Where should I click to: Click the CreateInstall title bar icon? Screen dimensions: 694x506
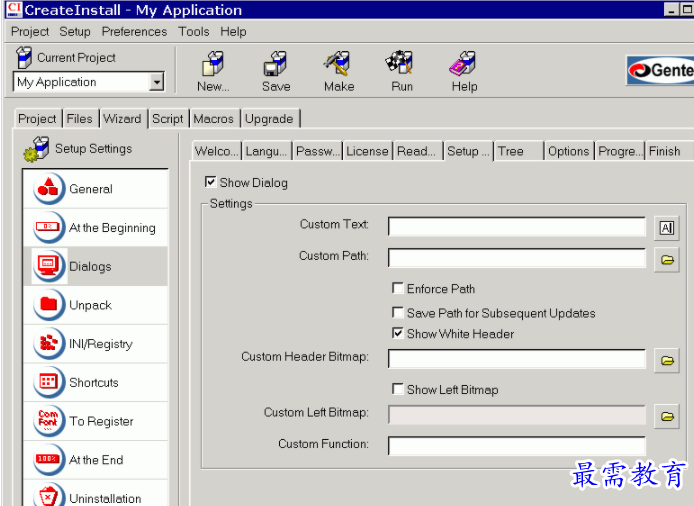pyautogui.click(x=14, y=10)
